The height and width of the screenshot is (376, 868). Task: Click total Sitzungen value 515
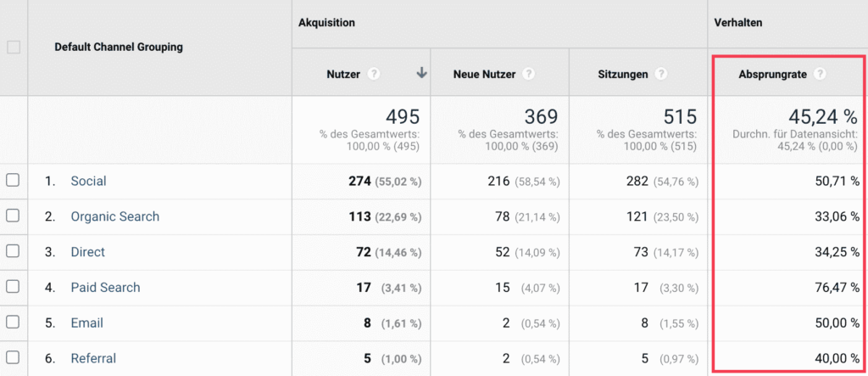point(680,116)
